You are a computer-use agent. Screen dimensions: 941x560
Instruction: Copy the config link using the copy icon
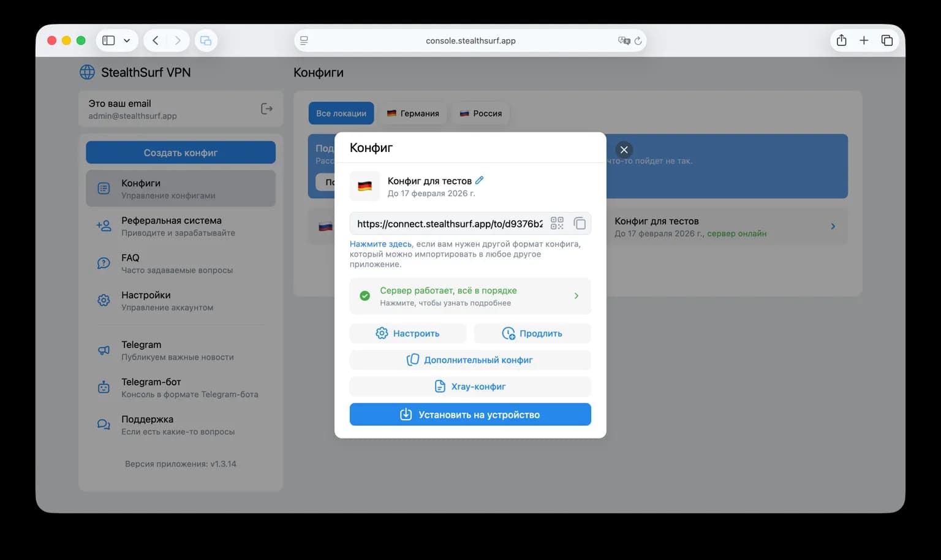pos(579,224)
